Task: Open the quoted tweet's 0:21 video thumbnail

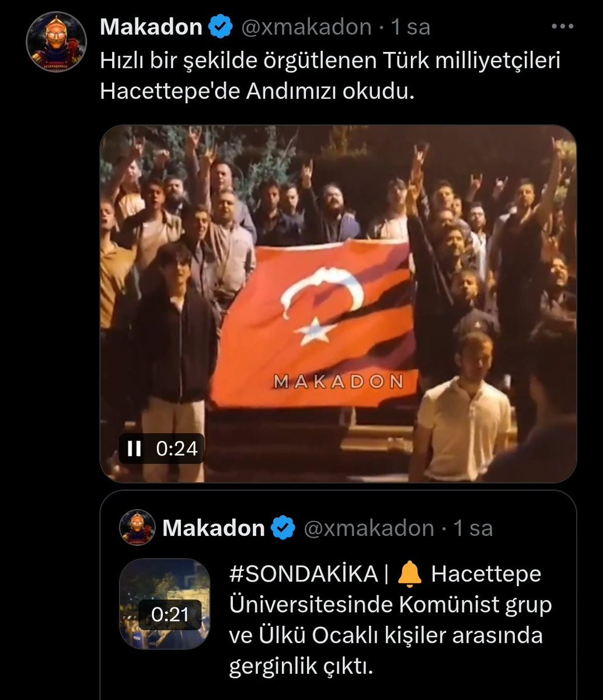Action: [x=165, y=604]
